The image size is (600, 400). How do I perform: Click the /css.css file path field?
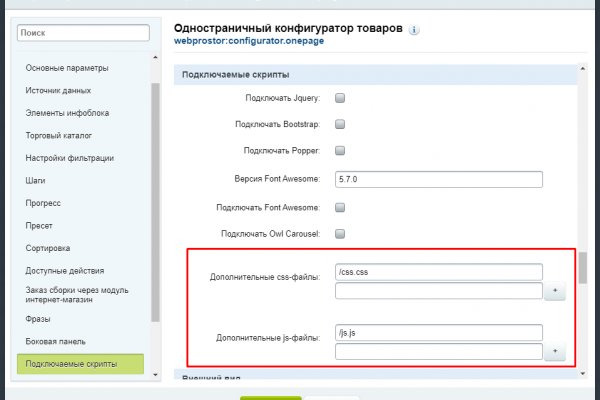point(437,271)
